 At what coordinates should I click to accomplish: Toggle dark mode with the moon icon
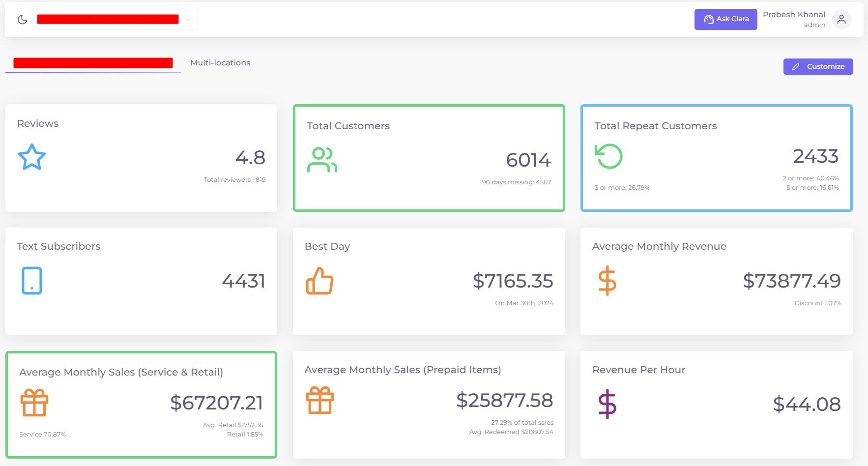tap(23, 19)
